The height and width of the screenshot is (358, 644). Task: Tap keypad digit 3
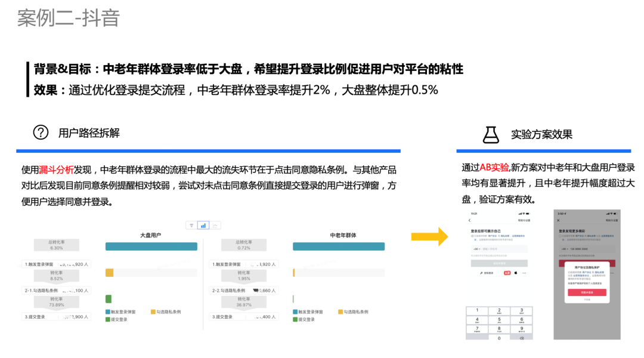(522, 311)
